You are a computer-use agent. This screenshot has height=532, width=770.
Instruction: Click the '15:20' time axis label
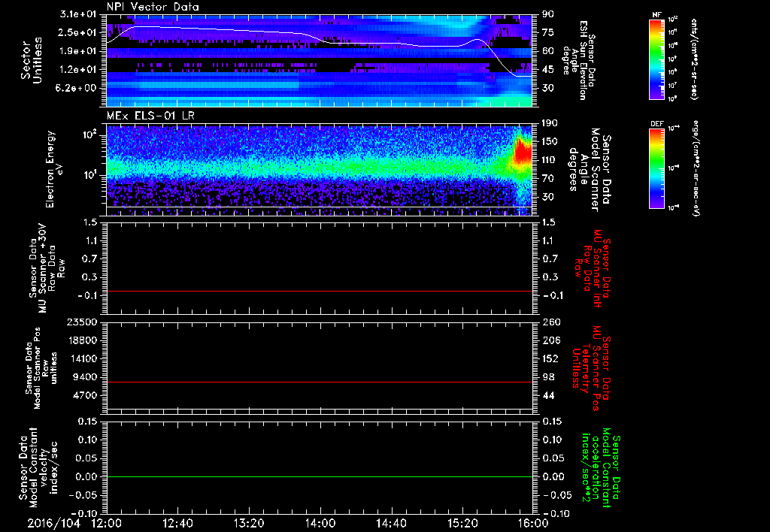(462, 523)
